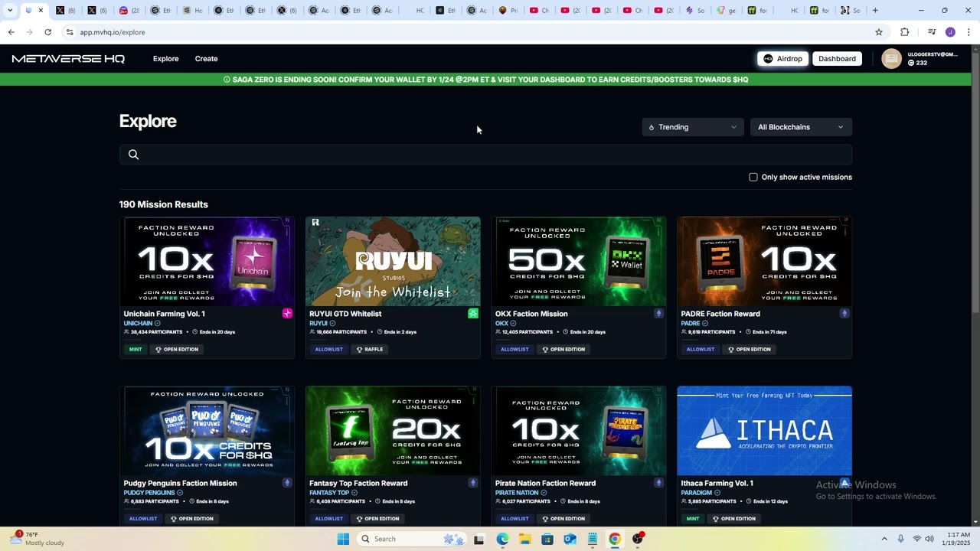The image size is (980, 551).
Task: Click the Ethereum icon on Pirate Nation card
Action: [658, 483]
